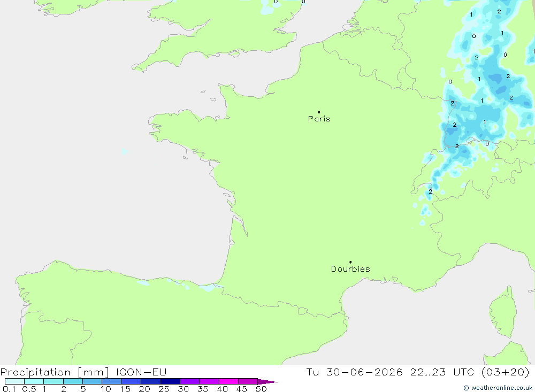Click the Precipitation [mm] ICON-EU title

coord(83,372)
